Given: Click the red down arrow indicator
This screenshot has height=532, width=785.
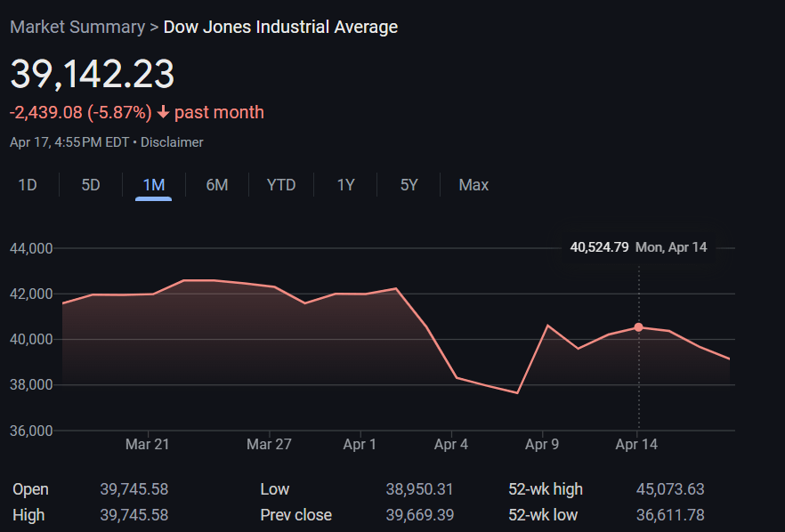Looking at the screenshot, I should [163, 113].
